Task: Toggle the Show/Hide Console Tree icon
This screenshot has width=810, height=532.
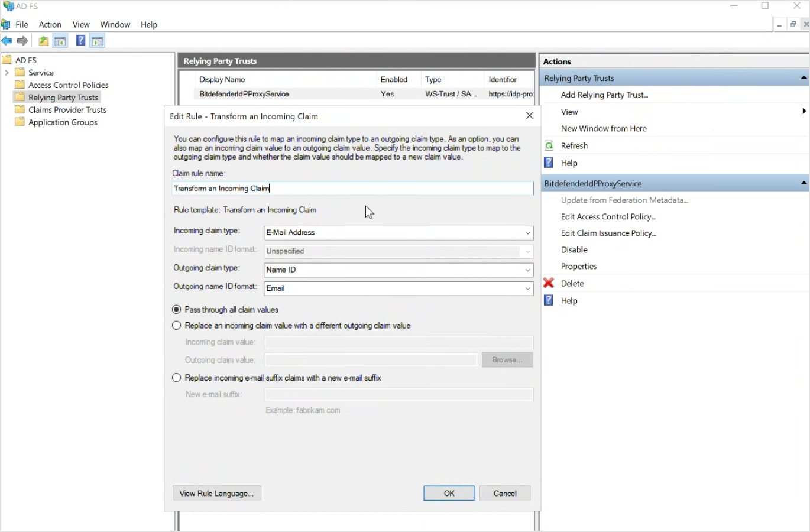Action: tap(60, 41)
